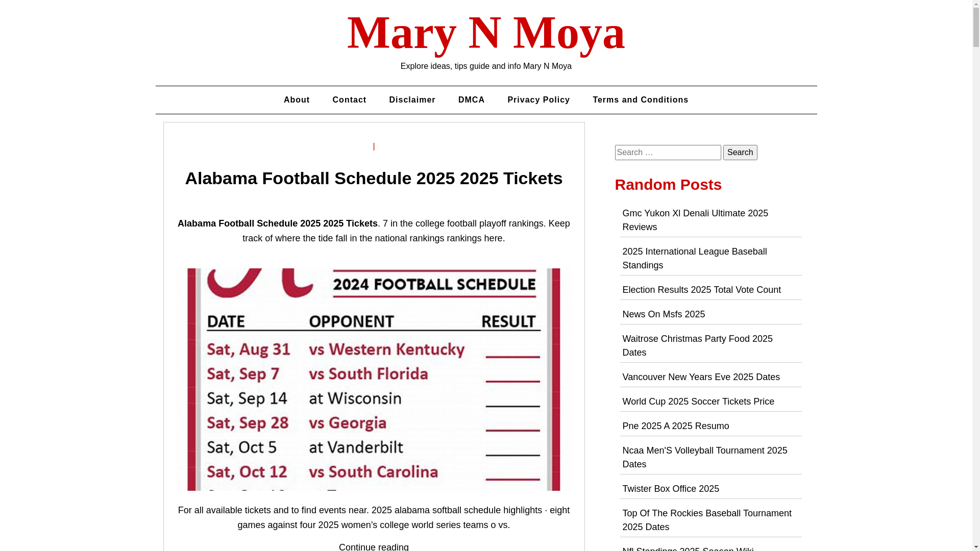Open World Cup 2025 Soccer Tickets Price
Image resolution: width=980 pixels, height=551 pixels.
698,402
